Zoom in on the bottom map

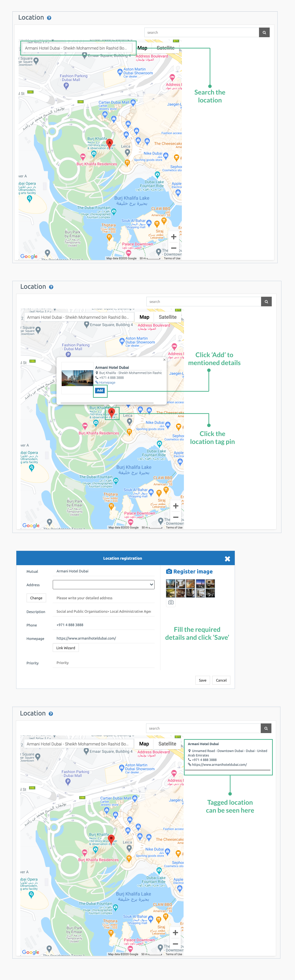(x=175, y=932)
